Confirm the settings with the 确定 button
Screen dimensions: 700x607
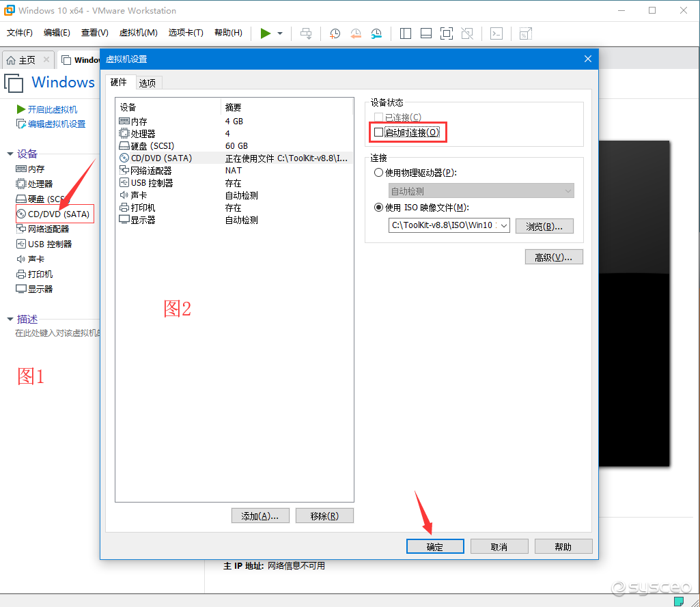coord(435,546)
